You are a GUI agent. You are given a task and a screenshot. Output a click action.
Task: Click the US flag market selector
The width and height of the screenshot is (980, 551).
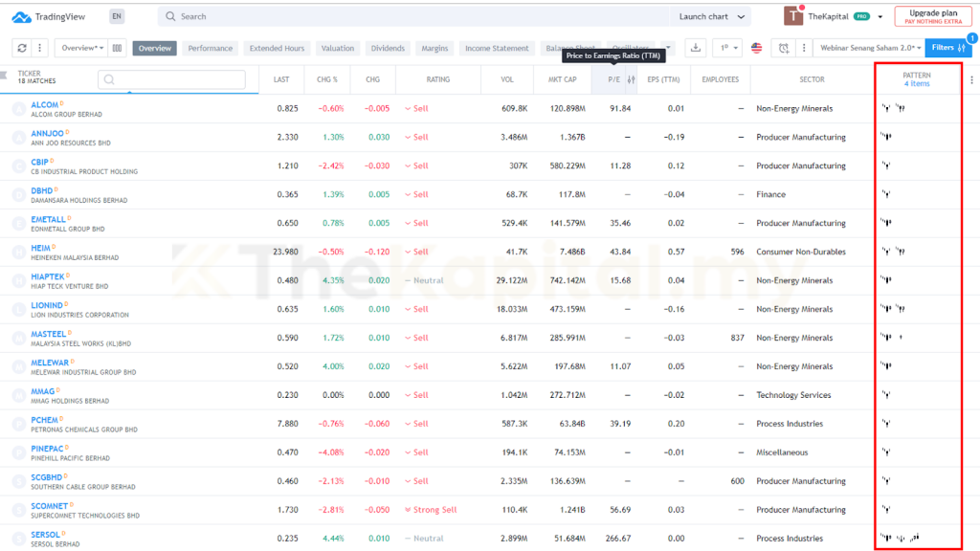(x=757, y=48)
